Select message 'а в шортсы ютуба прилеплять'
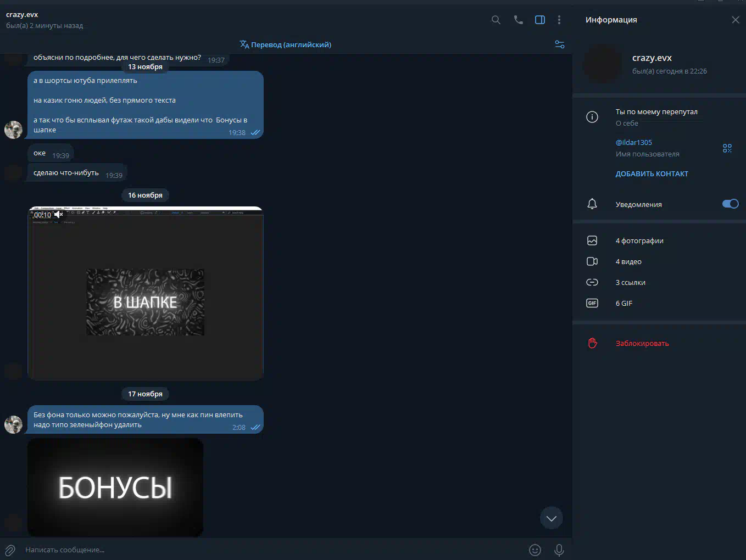The height and width of the screenshot is (560, 746). pyautogui.click(x=146, y=105)
